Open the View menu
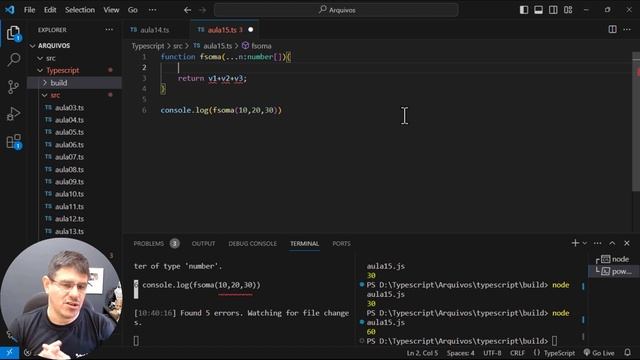This screenshot has height=360, width=640. coord(111,10)
